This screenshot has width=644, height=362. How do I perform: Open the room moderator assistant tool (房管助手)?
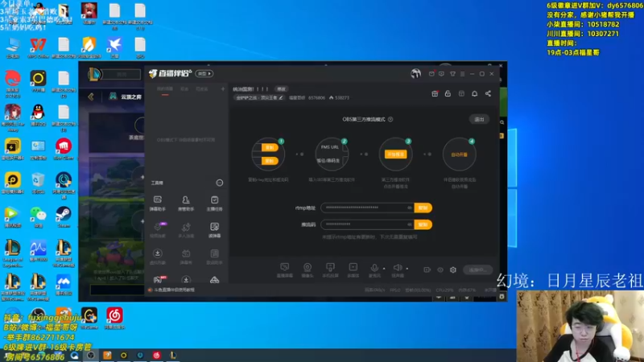tap(186, 203)
